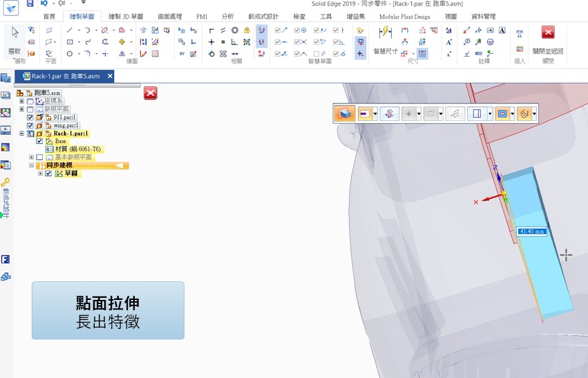Switch to the PMI tab
Image resolution: width=588 pixels, height=378 pixels.
tap(202, 17)
